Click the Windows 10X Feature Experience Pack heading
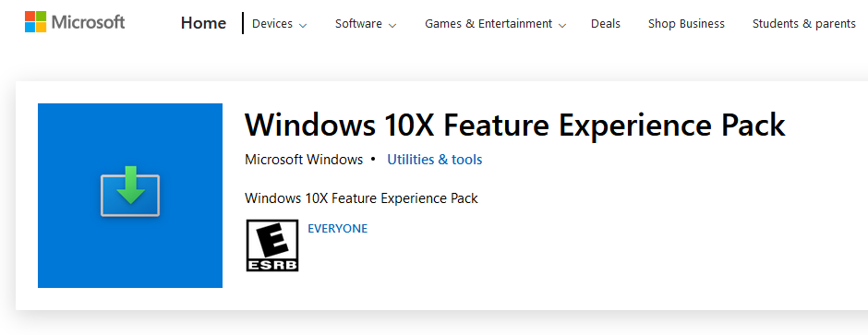This screenshot has width=868, height=335. point(515,125)
